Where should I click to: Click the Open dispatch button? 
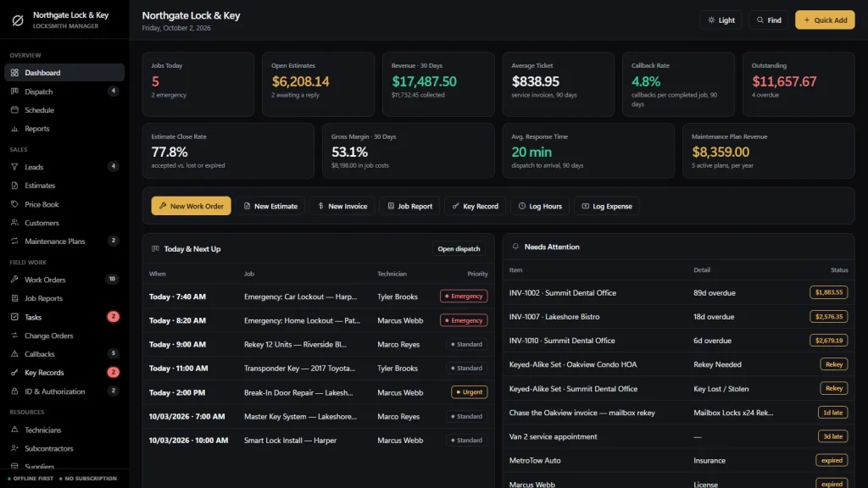pyautogui.click(x=459, y=249)
